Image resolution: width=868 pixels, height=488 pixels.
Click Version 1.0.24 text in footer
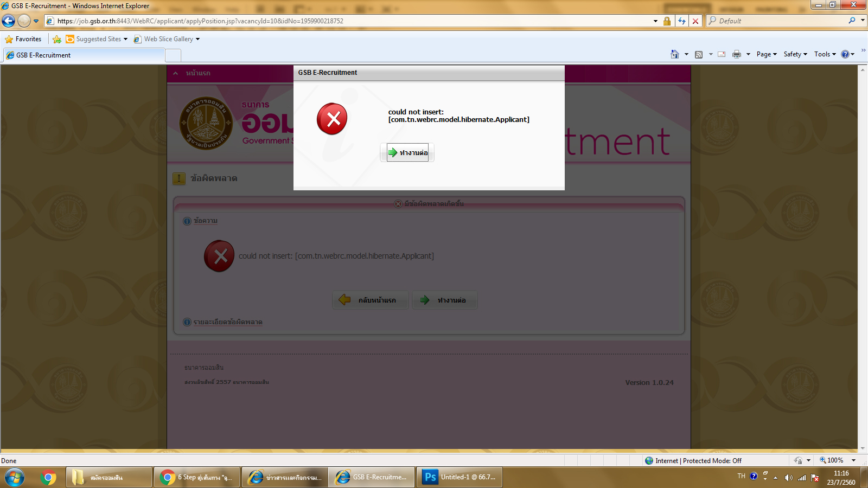point(649,382)
